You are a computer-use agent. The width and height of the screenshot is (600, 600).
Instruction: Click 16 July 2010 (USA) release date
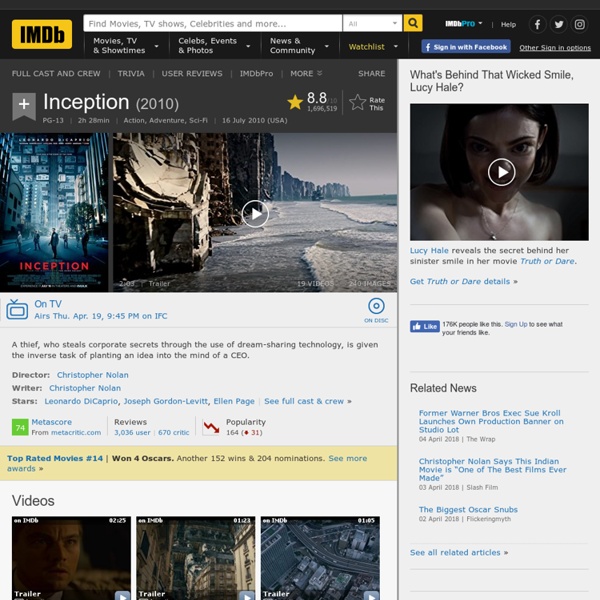coord(254,120)
